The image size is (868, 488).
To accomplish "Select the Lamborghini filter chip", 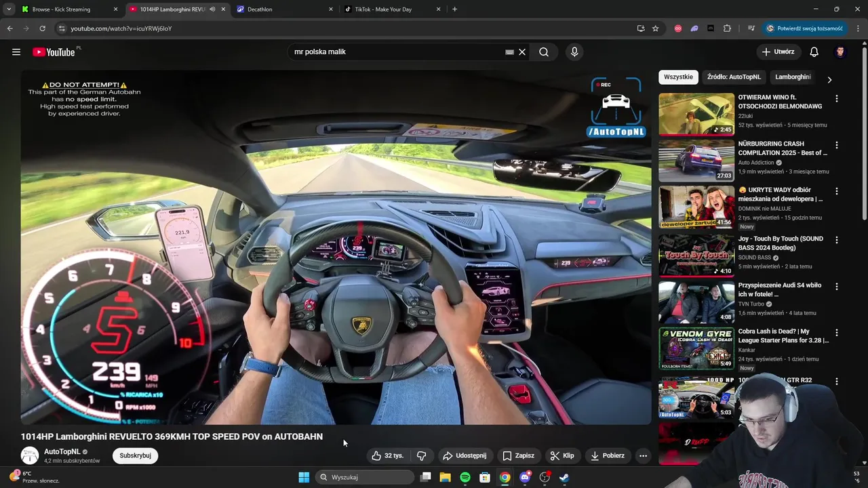I will click(x=793, y=77).
